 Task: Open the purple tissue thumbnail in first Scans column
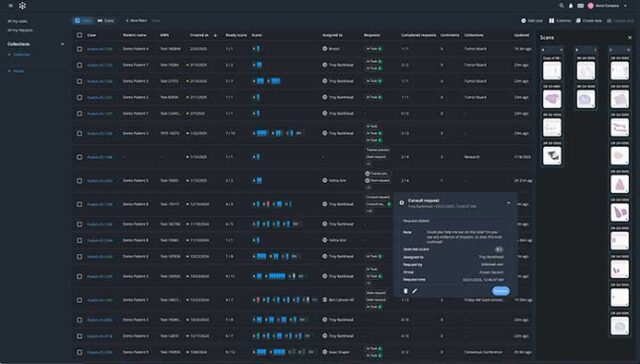(x=552, y=99)
